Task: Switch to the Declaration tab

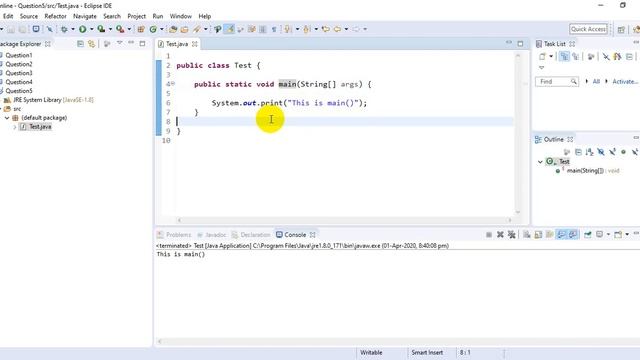Action: [x=251, y=235]
